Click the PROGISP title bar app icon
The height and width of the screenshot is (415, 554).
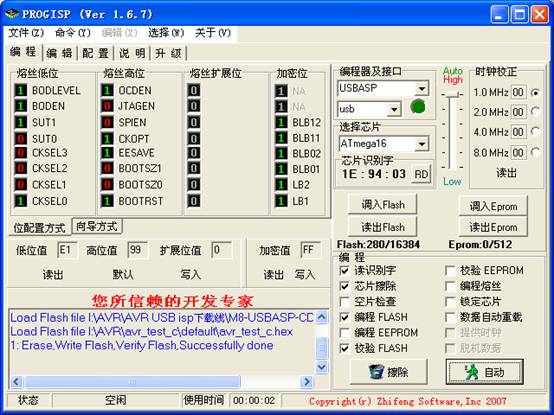coord(11,14)
